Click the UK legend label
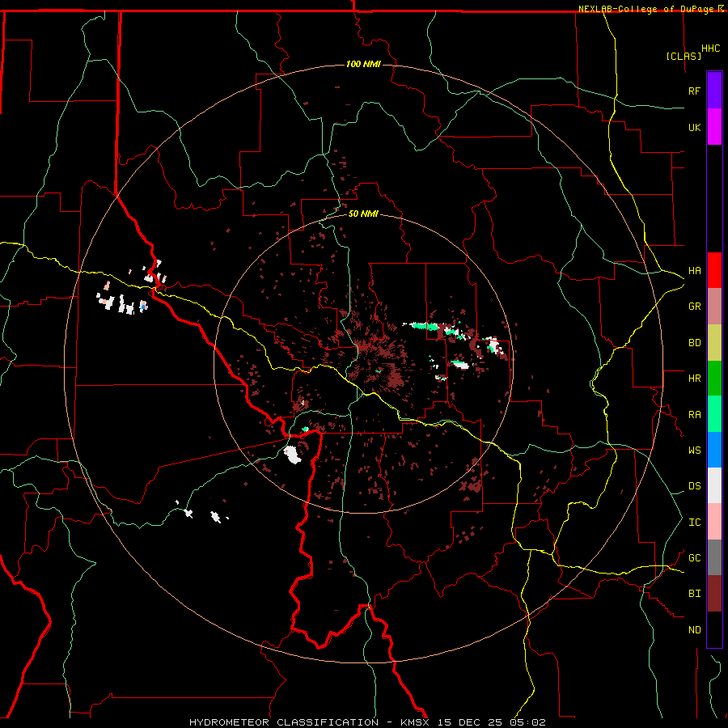728x728 pixels. click(x=694, y=127)
